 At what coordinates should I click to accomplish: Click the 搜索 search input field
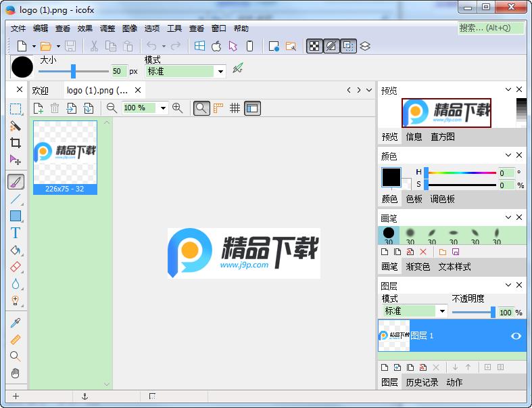(491, 28)
